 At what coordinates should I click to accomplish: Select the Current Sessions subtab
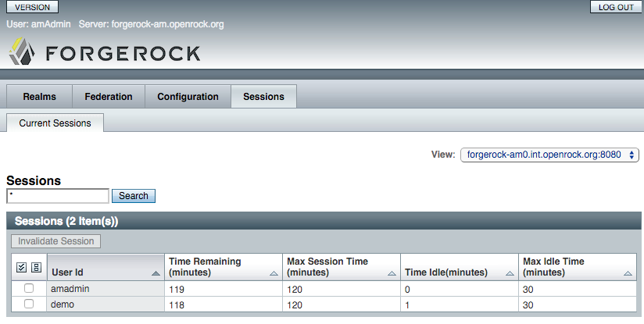coord(55,123)
